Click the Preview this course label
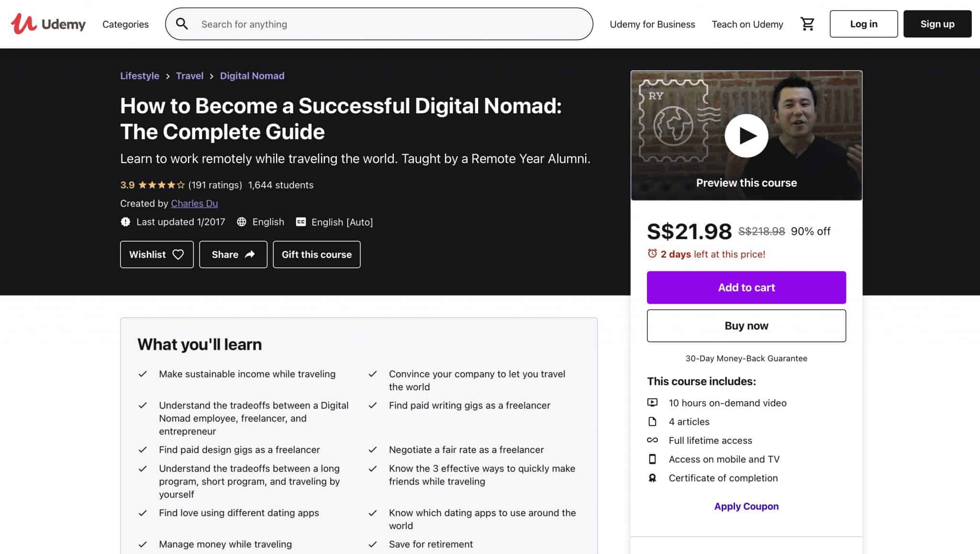This screenshot has width=980, height=554. [x=746, y=183]
